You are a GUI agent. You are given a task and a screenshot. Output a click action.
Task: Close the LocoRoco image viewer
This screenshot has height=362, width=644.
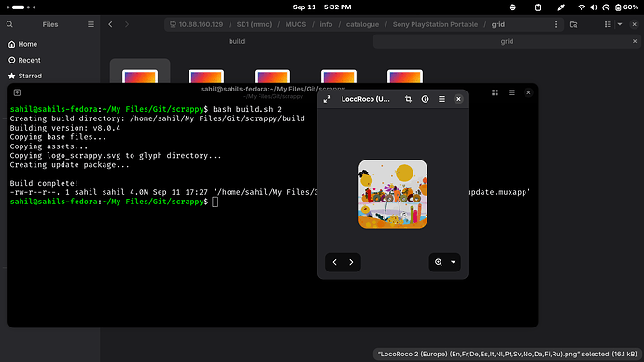[459, 99]
